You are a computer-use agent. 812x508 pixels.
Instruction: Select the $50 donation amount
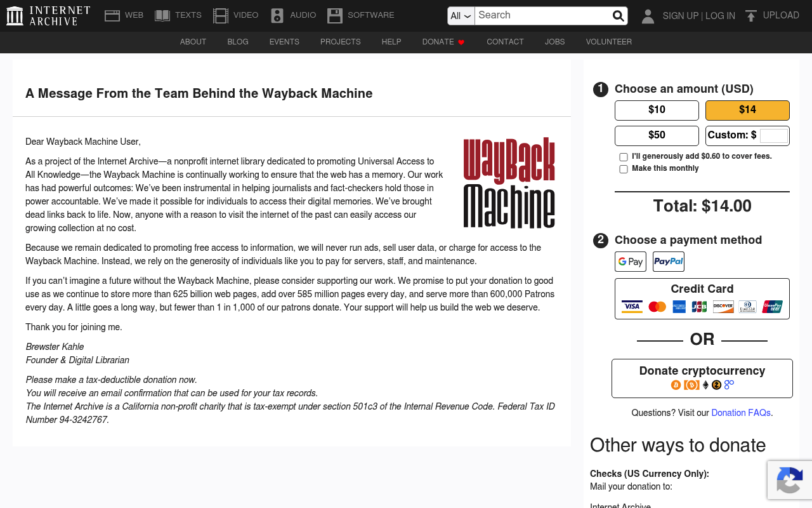(657, 135)
